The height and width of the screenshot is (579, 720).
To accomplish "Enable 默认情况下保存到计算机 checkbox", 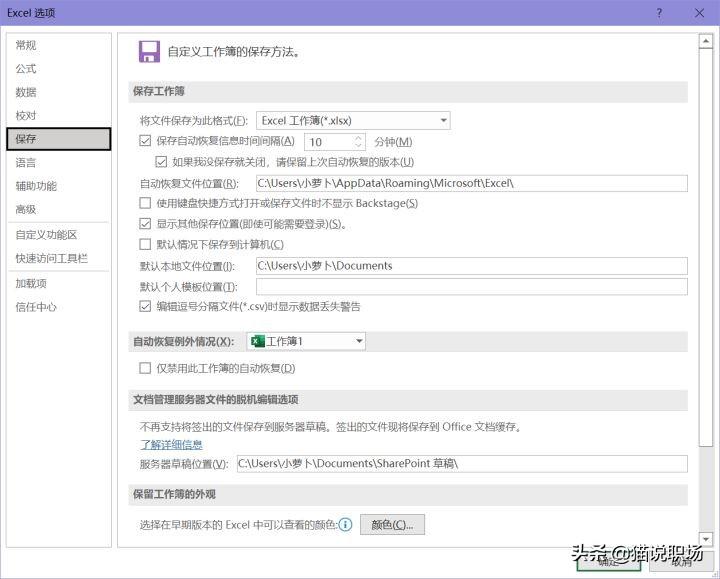I will click(x=145, y=244).
